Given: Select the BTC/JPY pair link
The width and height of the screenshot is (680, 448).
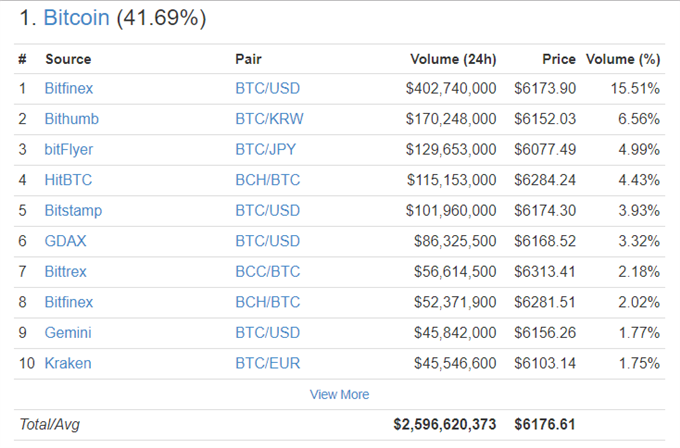Looking at the screenshot, I should click(265, 150).
